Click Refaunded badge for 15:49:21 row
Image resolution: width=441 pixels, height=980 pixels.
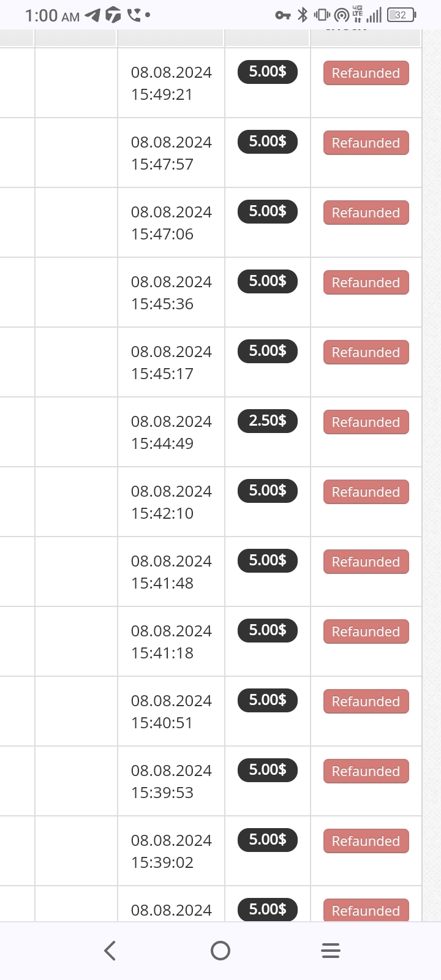click(x=366, y=73)
